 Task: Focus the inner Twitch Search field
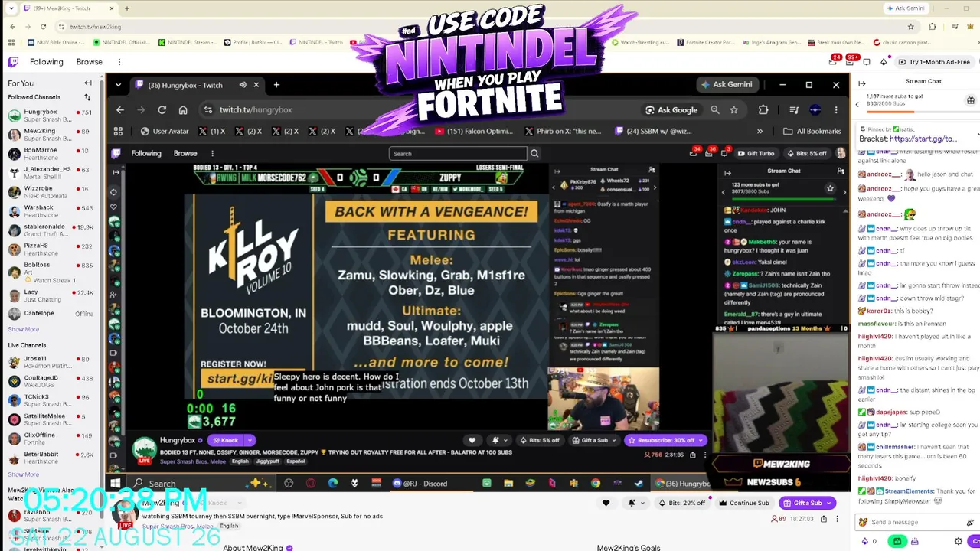pos(459,154)
